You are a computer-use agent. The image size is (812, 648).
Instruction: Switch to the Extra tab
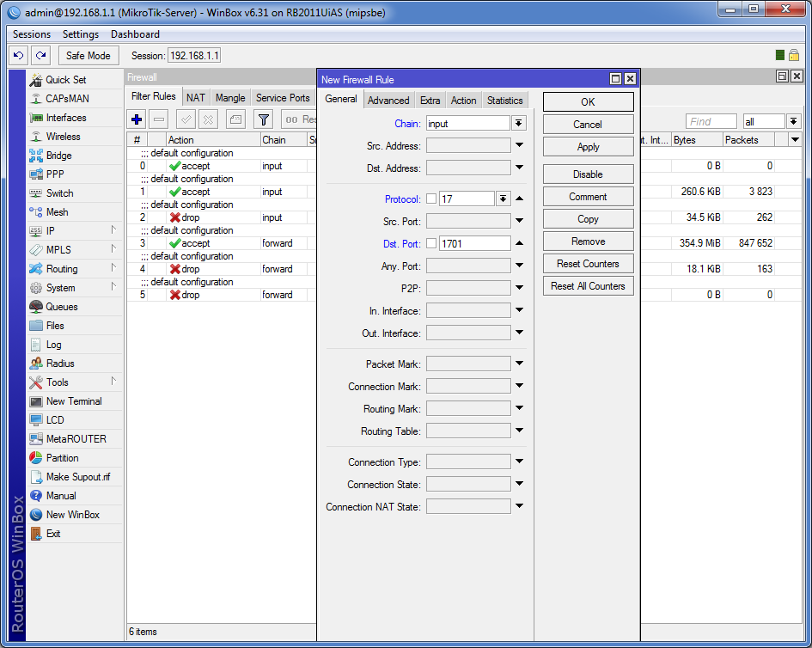pos(430,101)
